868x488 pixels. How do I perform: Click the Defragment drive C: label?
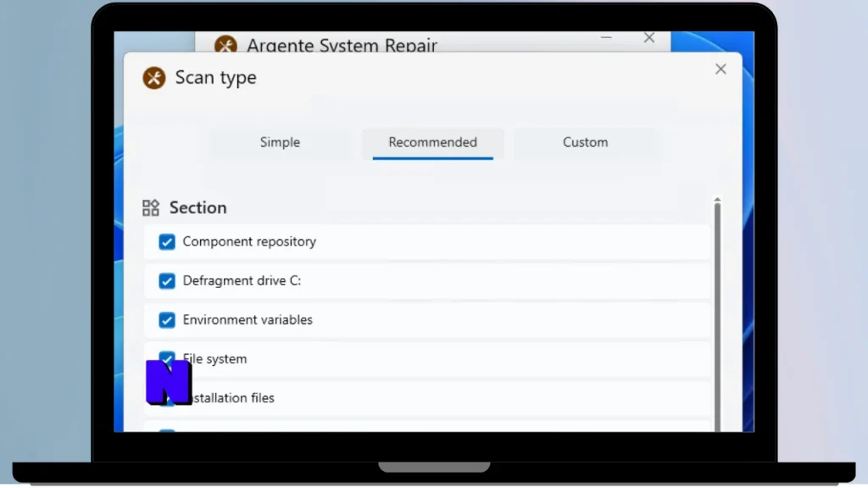[242, 281]
